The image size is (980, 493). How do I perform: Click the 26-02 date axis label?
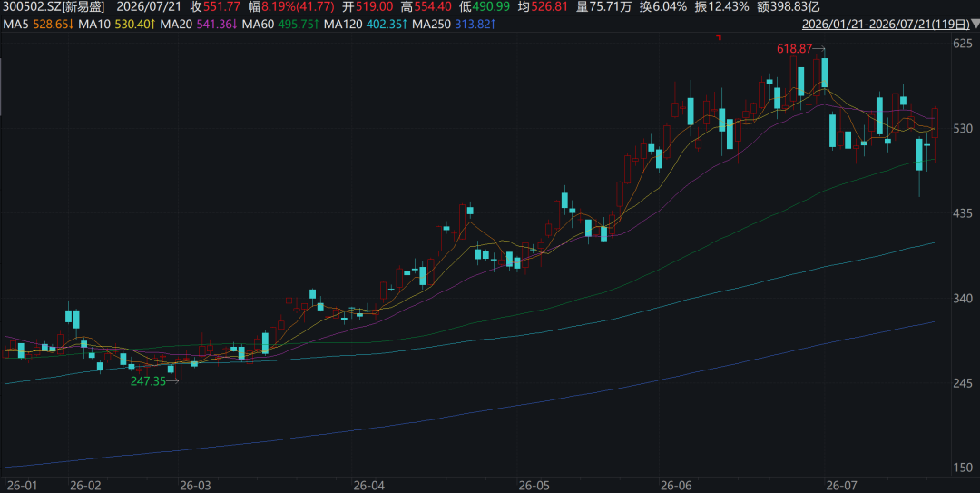pyautogui.click(x=85, y=486)
